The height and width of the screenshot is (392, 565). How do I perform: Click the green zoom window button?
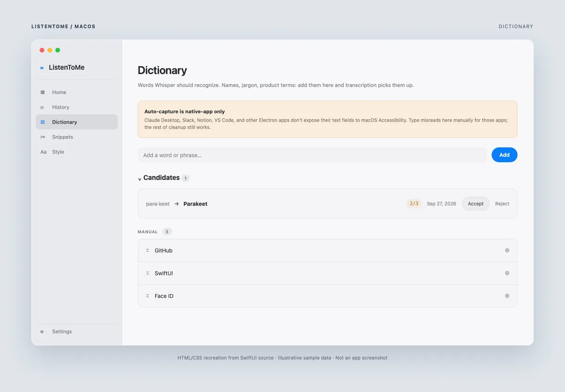click(58, 50)
